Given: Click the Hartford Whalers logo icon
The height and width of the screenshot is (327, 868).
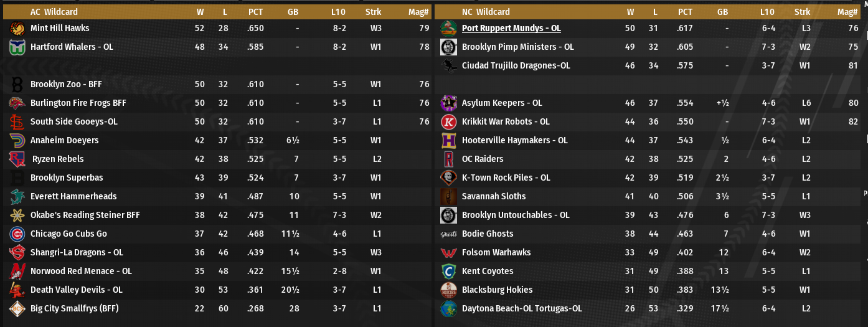Looking at the screenshot, I should [17, 47].
